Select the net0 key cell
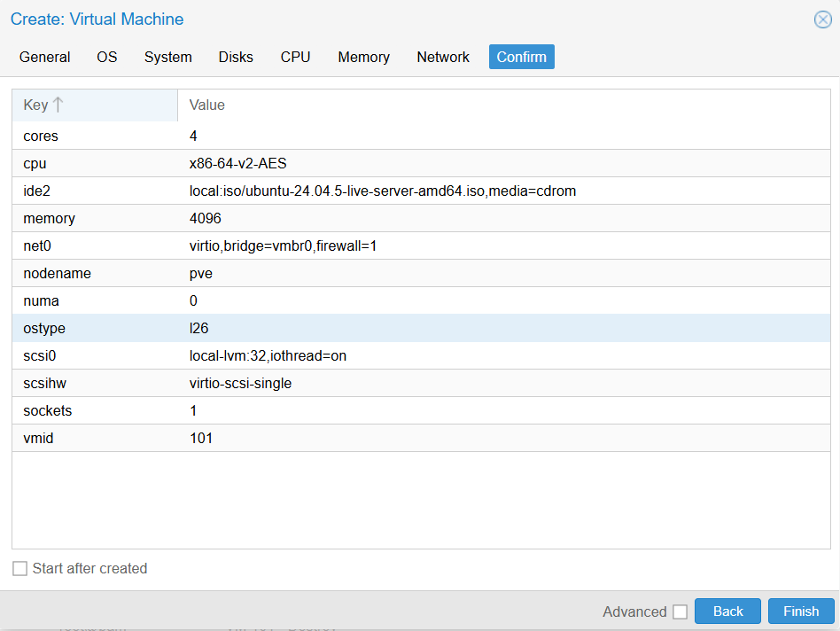 pyautogui.click(x=95, y=245)
